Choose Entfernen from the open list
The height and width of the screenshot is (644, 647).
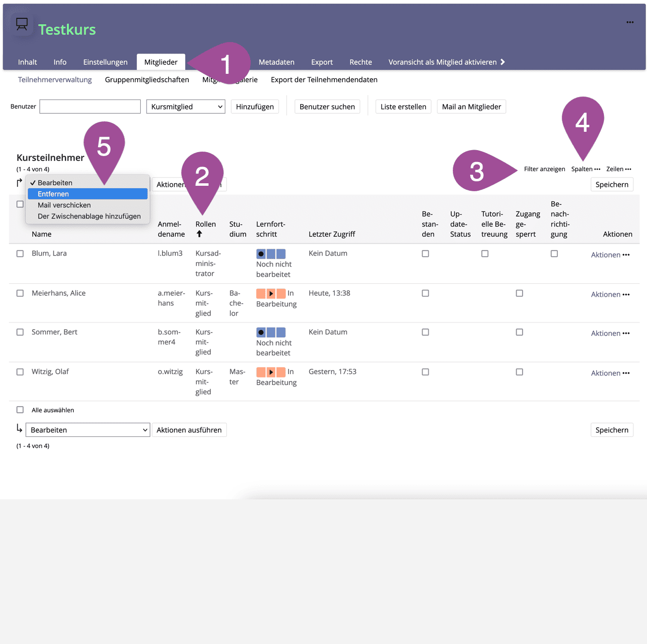(88, 194)
